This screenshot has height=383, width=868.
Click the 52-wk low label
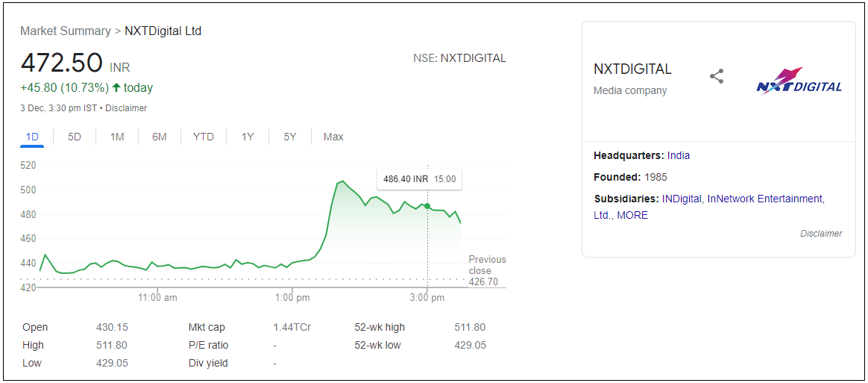tap(377, 346)
